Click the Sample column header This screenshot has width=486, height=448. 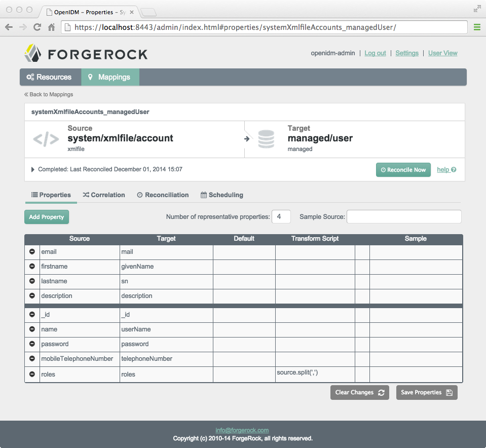[x=416, y=238]
